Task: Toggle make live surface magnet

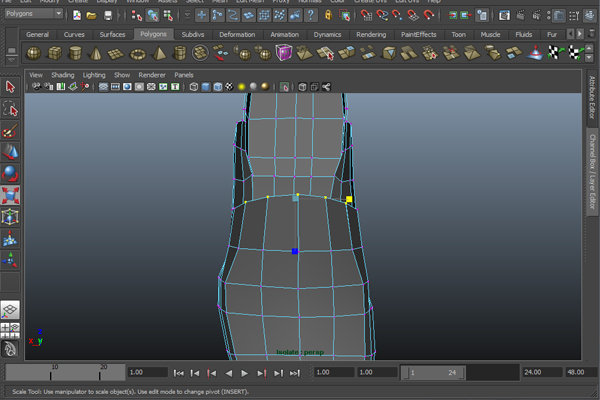Action: tap(428, 15)
